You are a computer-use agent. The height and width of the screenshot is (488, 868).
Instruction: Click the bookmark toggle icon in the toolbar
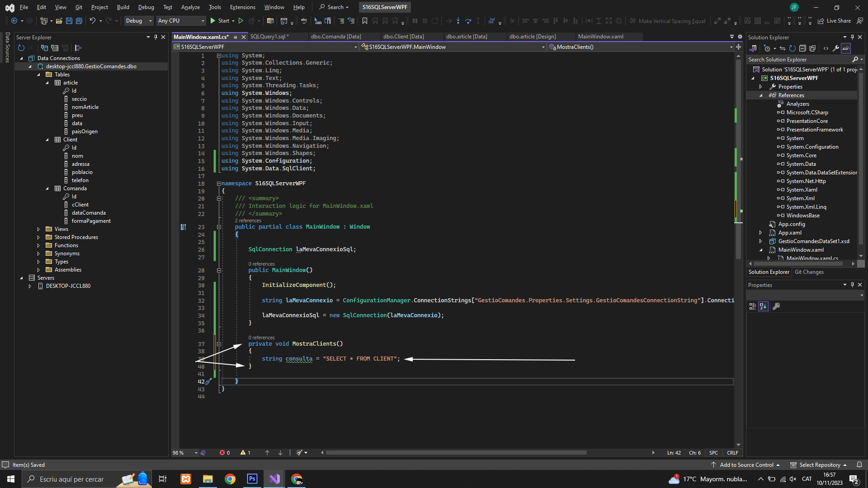coord(364,21)
